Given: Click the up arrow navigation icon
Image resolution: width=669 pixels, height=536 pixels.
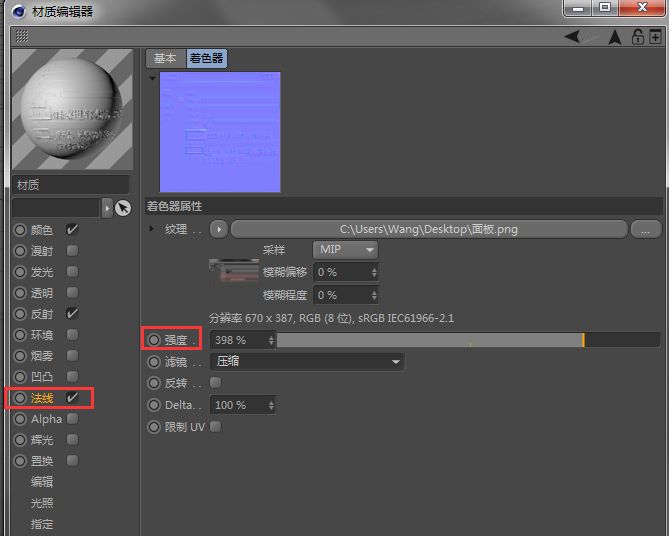Looking at the screenshot, I should [615, 37].
